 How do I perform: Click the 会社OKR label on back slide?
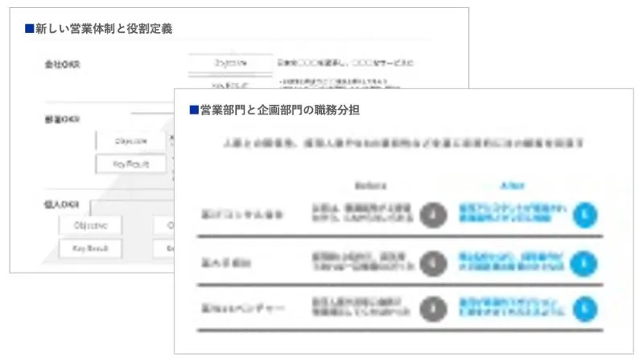click(x=63, y=64)
